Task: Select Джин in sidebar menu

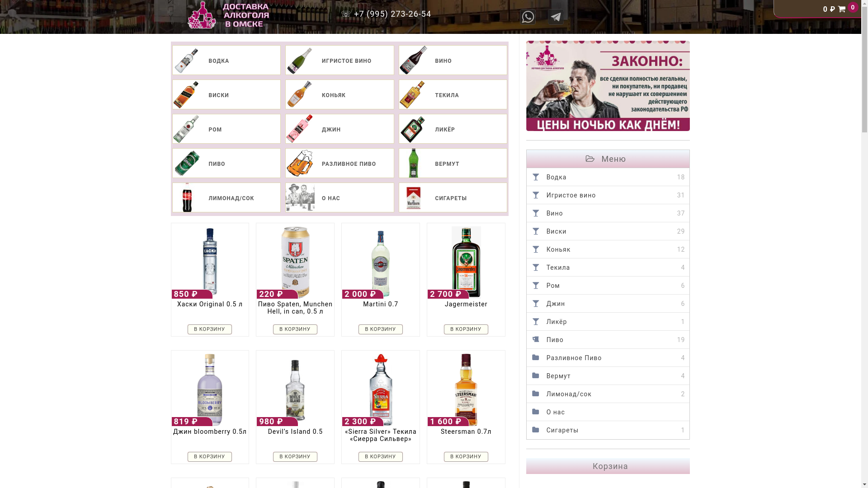Action: click(608, 304)
